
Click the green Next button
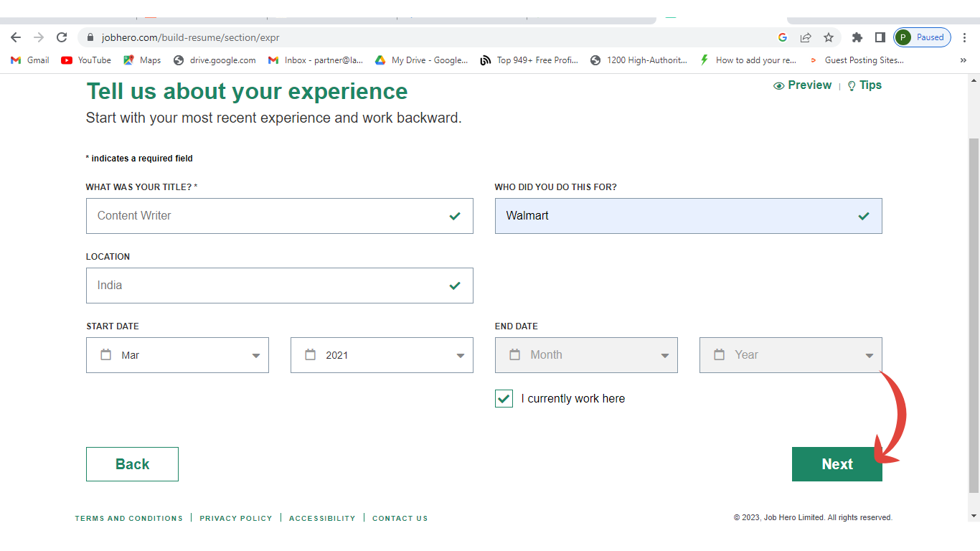point(837,464)
